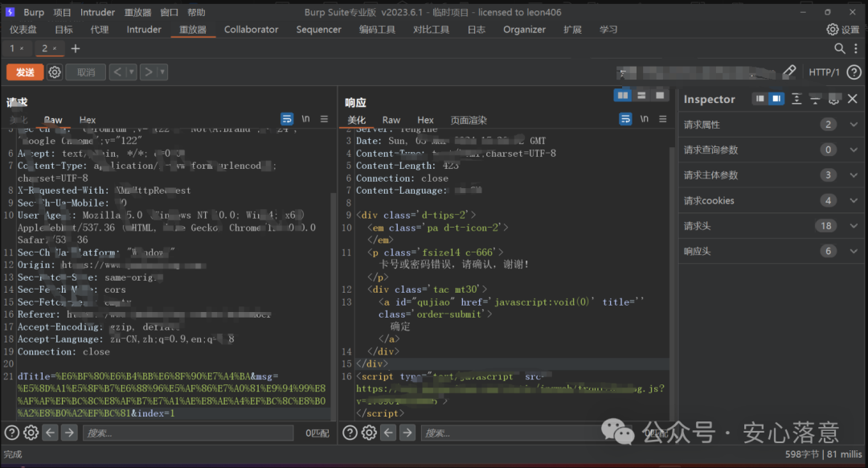Open the Sequencer tab
The image size is (868, 468).
coord(319,30)
